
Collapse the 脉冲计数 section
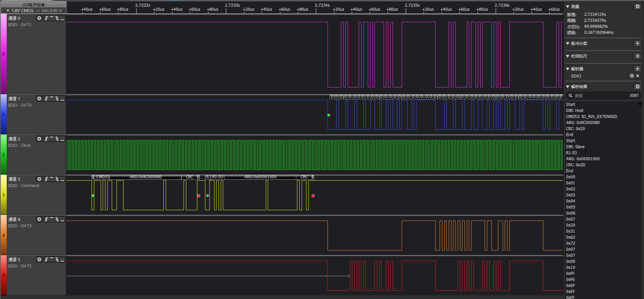pos(568,44)
